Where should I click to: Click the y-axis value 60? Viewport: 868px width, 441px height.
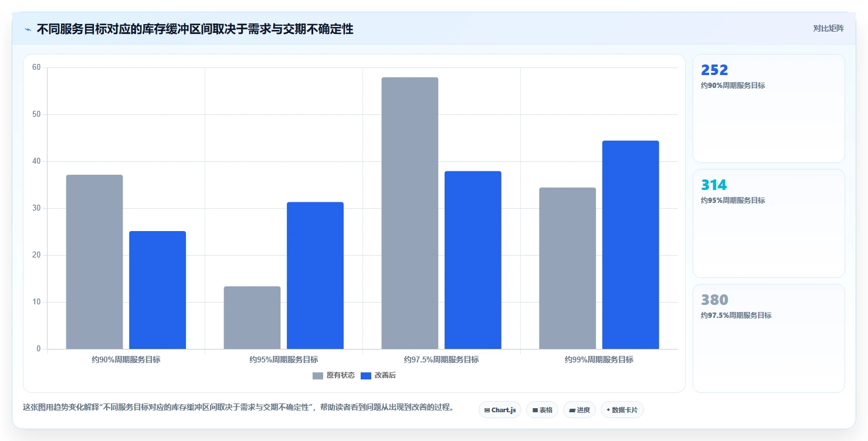click(x=36, y=67)
